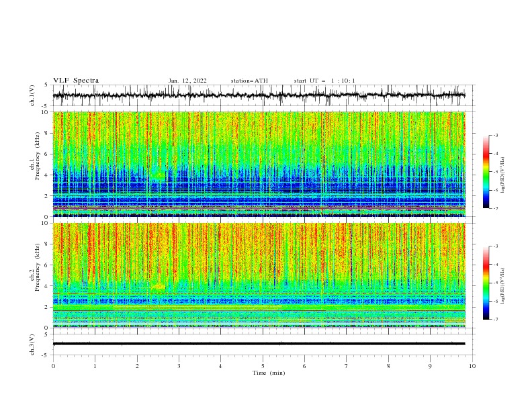This screenshot has height=411, width=532.
Task: Click the "VLF Spectra" title text
Action: [x=76, y=81]
